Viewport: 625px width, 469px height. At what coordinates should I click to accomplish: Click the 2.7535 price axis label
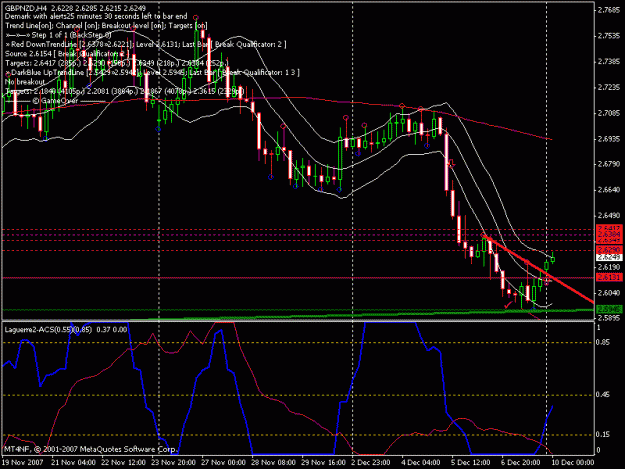click(609, 35)
